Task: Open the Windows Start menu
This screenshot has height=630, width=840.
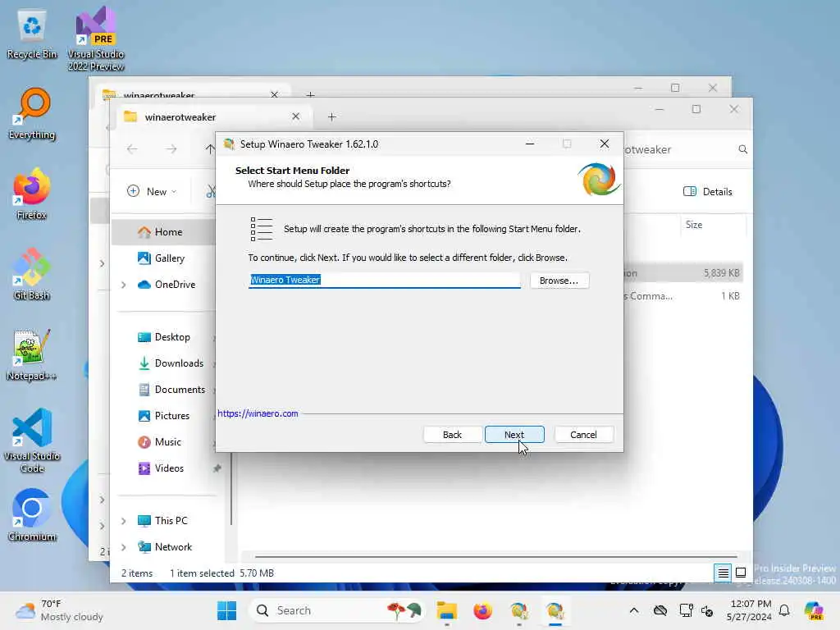Action: click(x=226, y=610)
